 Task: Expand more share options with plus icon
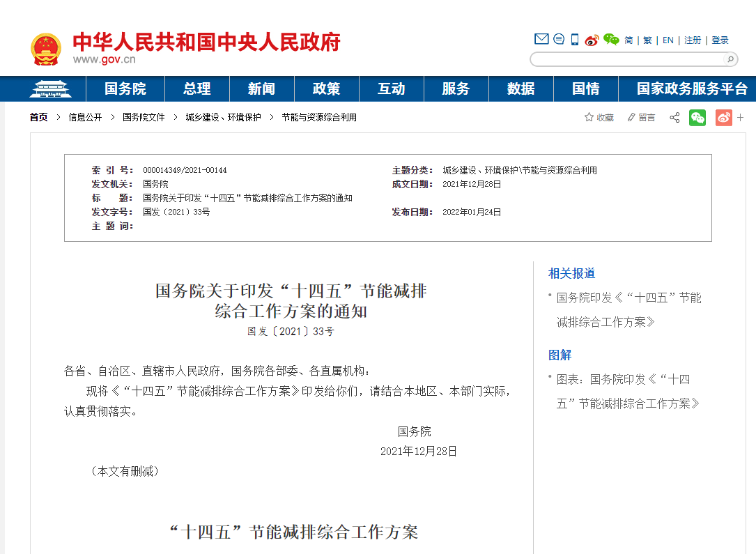[x=741, y=118]
